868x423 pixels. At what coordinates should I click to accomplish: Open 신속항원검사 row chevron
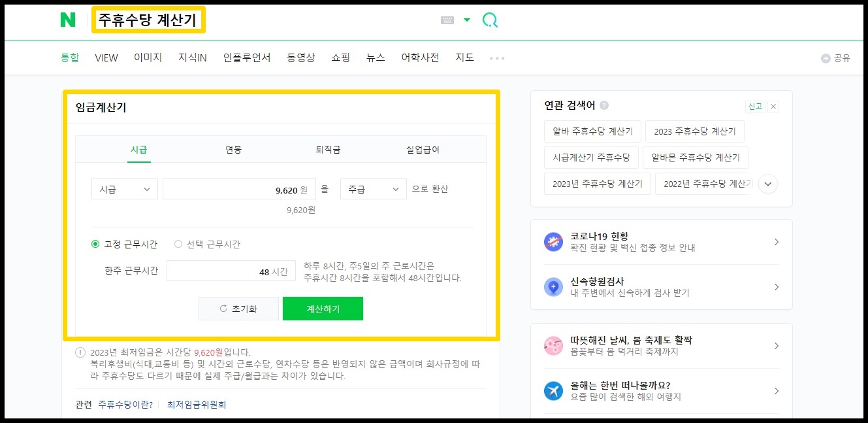[777, 287]
